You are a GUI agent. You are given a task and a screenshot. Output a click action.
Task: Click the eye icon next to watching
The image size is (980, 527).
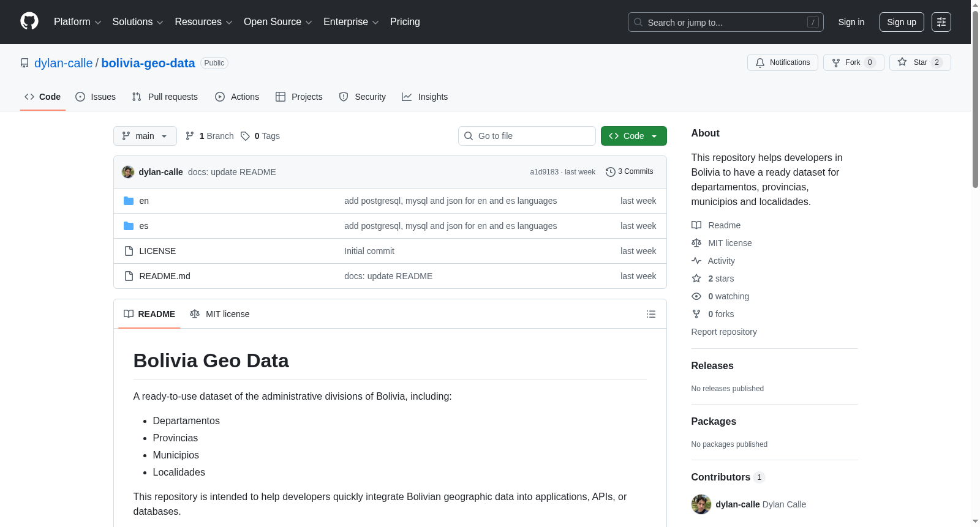coord(696,296)
